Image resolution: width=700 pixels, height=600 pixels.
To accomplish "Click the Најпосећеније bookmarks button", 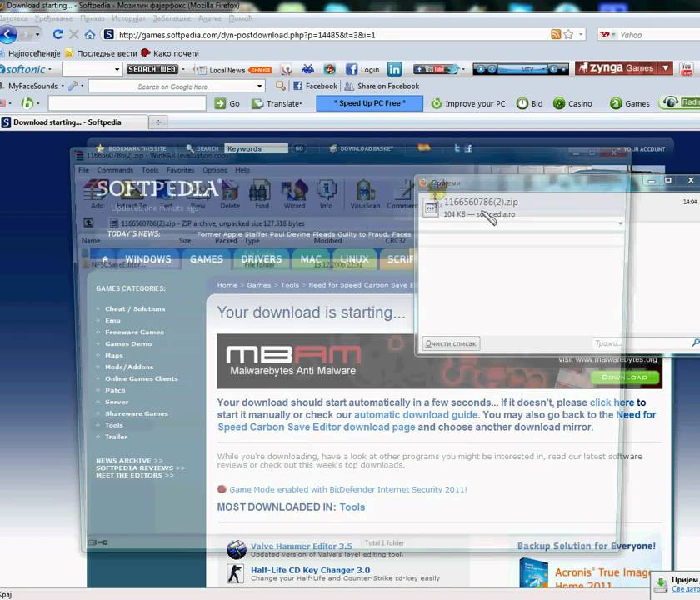I will tap(30, 53).
